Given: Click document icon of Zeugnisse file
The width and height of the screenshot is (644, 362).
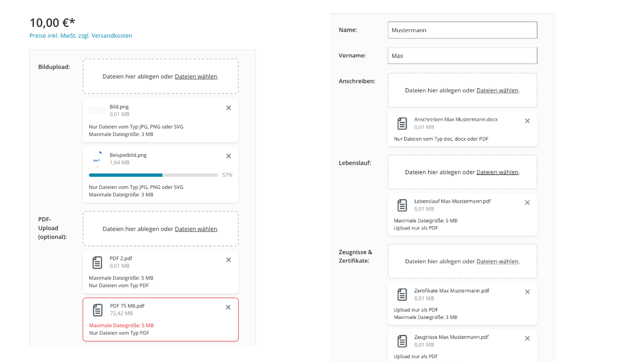Looking at the screenshot, I should [402, 341].
